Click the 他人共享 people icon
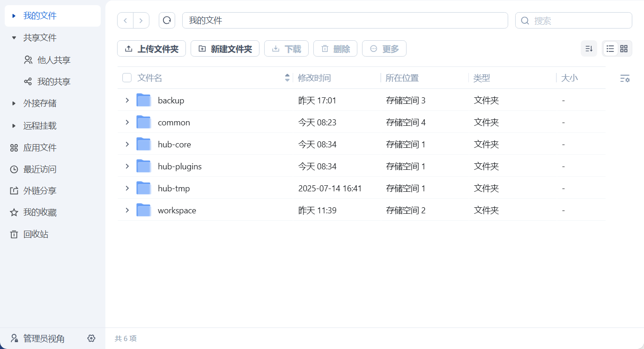This screenshot has height=349, width=644. pyautogui.click(x=28, y=60)
